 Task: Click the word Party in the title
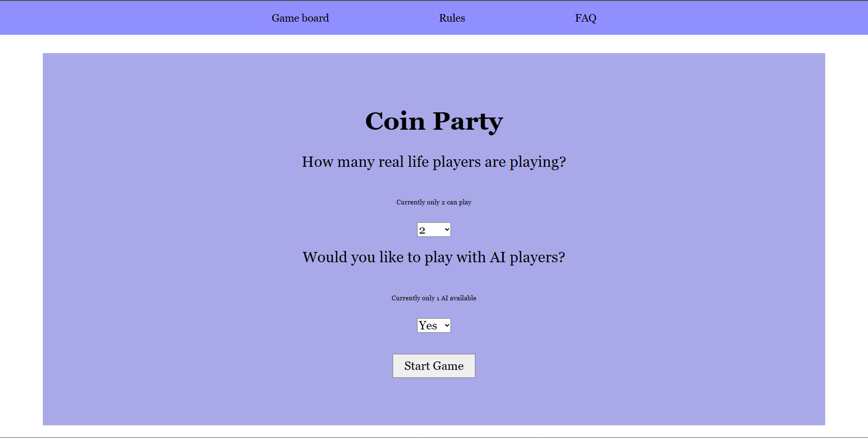[468, 121]
